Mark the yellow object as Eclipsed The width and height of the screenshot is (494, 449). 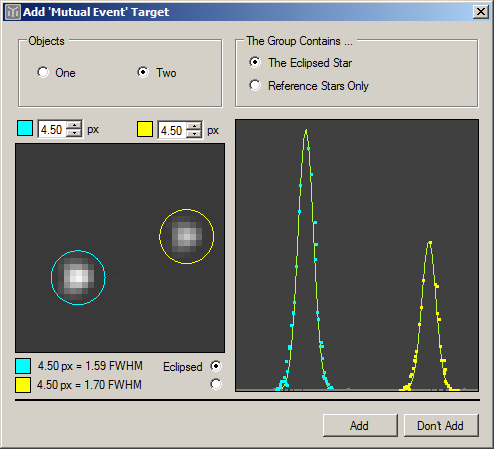pos(216,384)
